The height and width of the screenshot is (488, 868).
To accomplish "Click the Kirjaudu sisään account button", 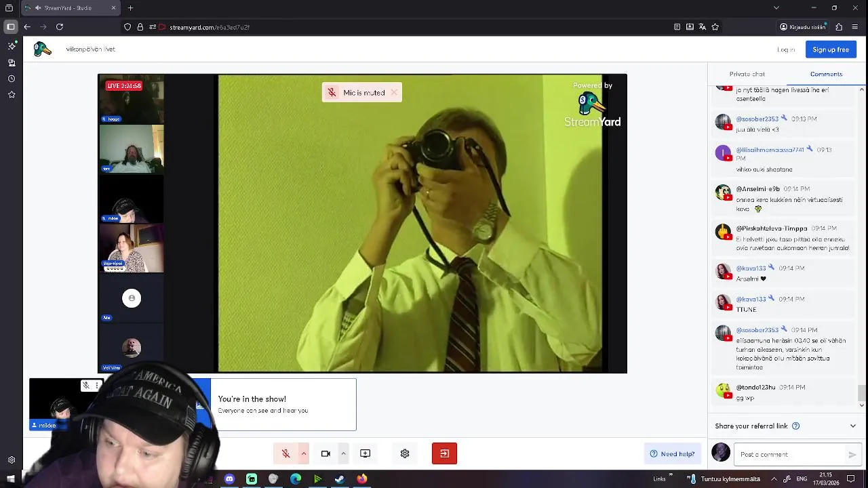I will click(804, 27).
